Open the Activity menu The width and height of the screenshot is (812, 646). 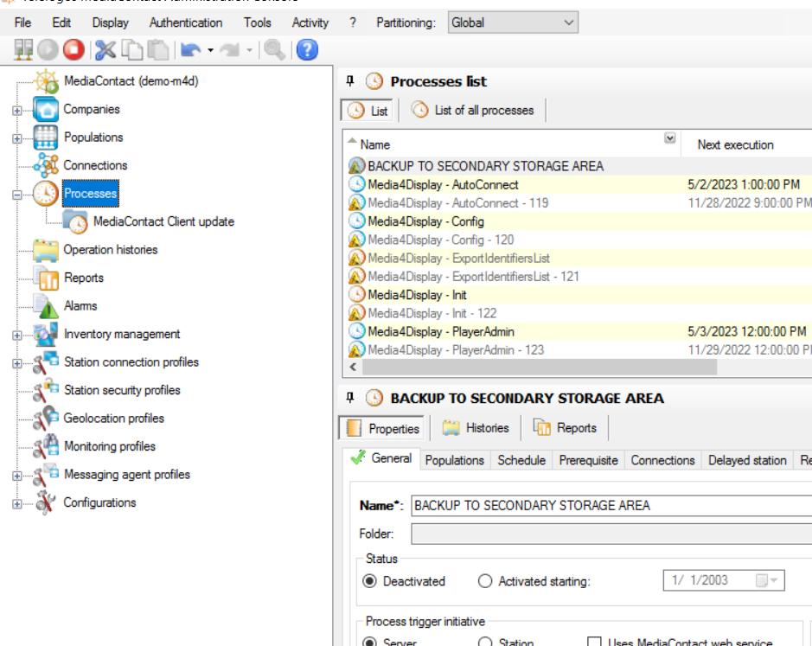pyautogui.click(x=310, y=22)
